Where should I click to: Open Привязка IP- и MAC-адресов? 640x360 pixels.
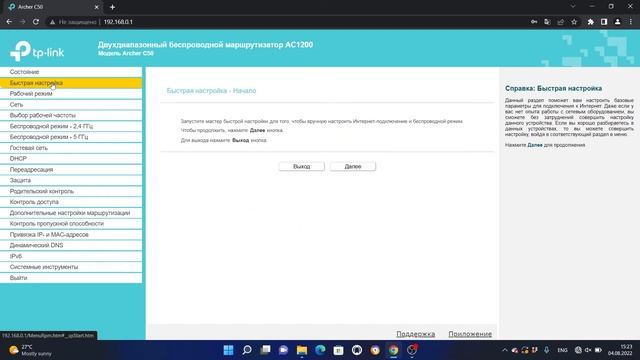tap(71, 234)
